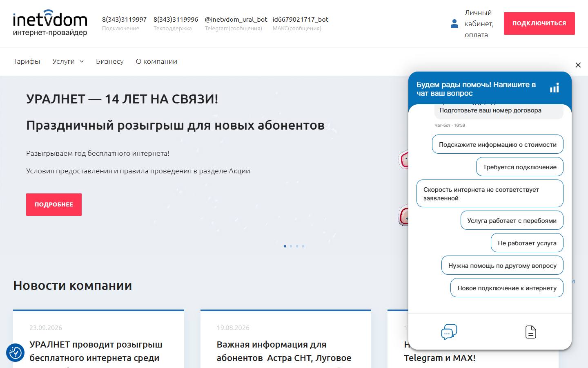This screenshot has height=368, width=588.
Task: Open the id6679021717_bot MAX link
Action: pos(301,19)
